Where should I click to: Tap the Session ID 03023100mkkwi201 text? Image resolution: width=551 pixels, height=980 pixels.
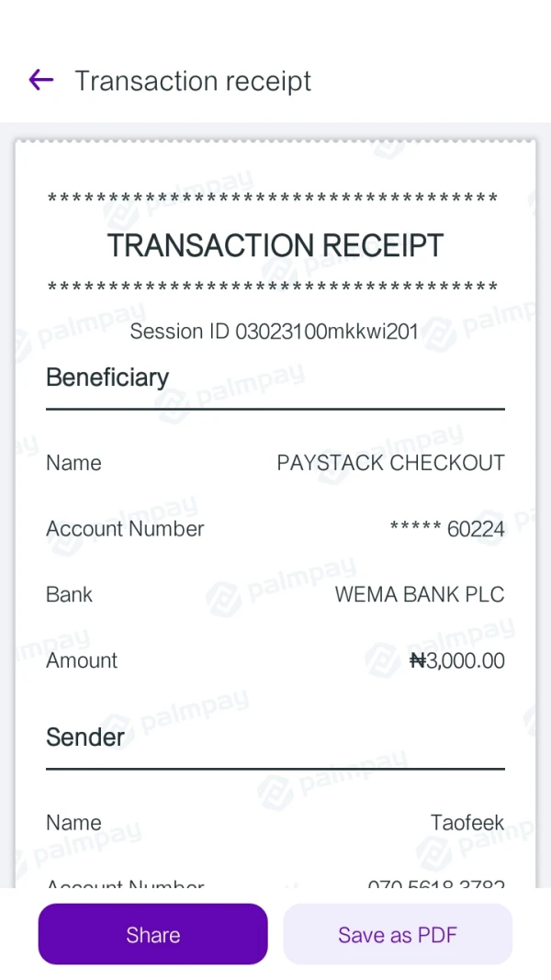[274, 332]
